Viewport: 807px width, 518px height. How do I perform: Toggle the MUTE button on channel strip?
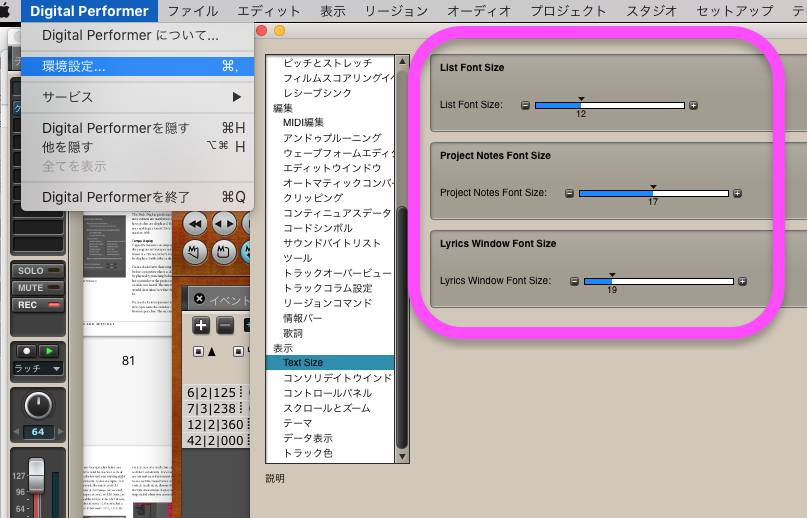(x=38, y=287)
